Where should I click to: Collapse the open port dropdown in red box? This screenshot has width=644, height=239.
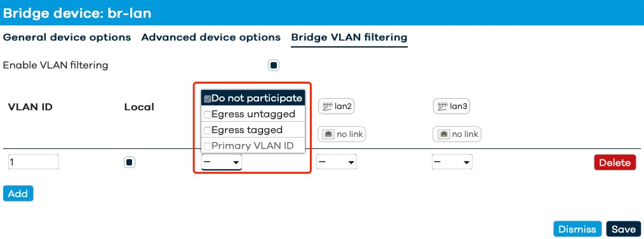[x=222, y=162]
